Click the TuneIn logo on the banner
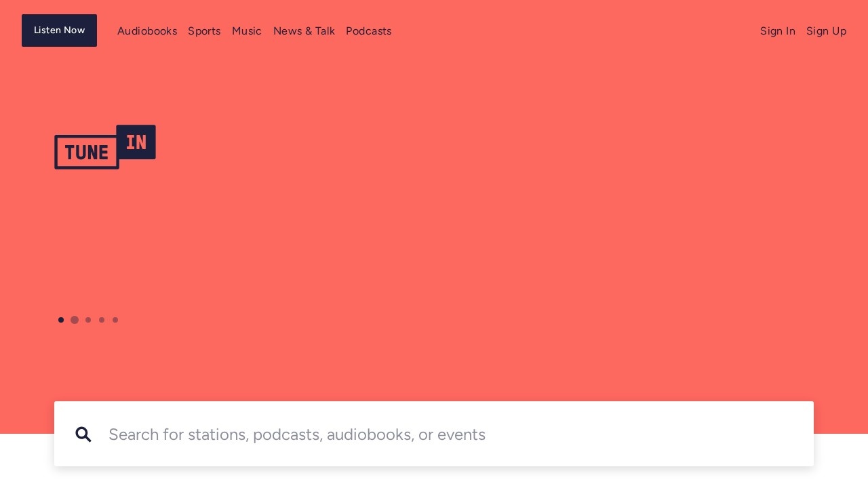Screen dimensions: 868x488 (104, 146)
